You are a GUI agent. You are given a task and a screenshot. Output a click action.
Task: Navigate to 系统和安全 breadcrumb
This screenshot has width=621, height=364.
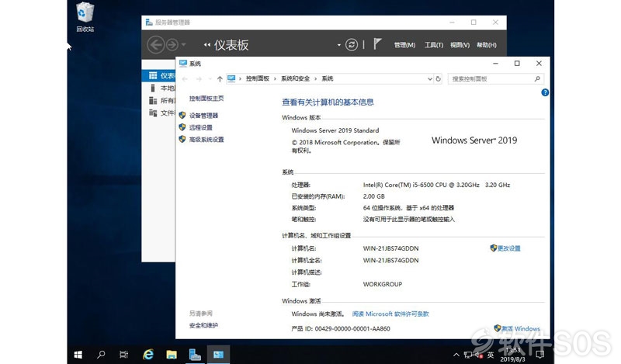pos(296,78)
